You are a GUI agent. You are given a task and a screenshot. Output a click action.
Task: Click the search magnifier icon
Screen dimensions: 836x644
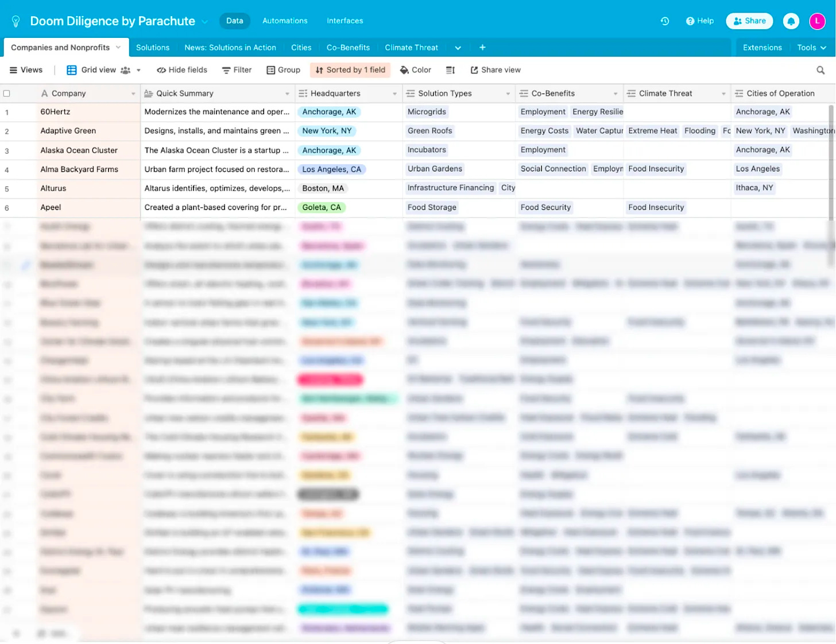(x=821, y=70)
